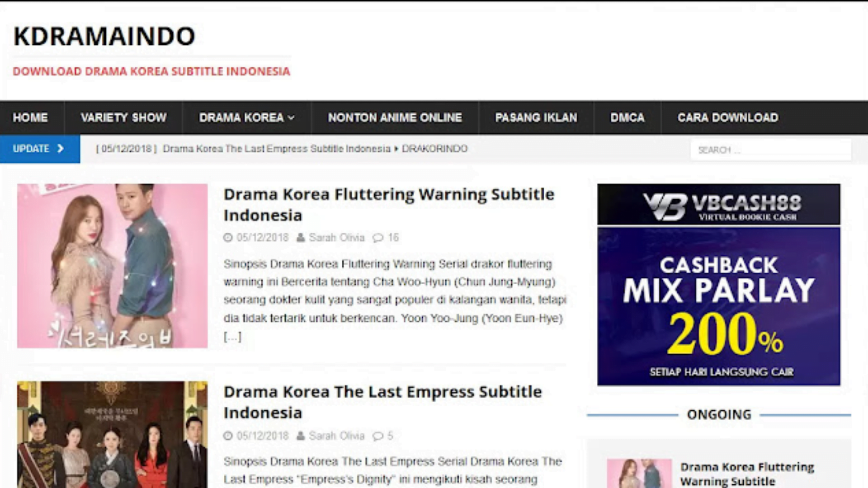Open the Cashback Mix Parlay 200% ad
Screen dimensions: 868x488
click(719, 306)
